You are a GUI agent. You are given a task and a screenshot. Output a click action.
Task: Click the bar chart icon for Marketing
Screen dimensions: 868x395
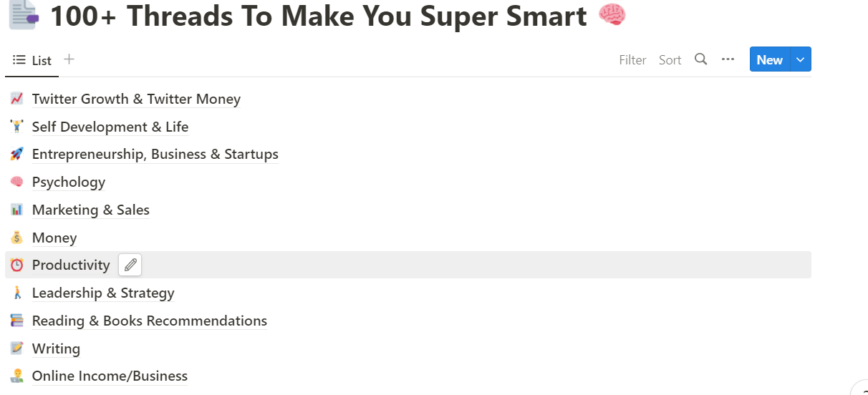pyautogui.click(x=17, y=210)
